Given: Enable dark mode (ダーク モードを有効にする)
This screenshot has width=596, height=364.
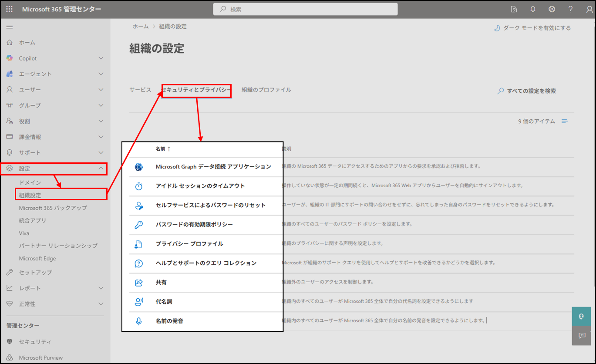Looking at the screenshot, I should 532,28.
